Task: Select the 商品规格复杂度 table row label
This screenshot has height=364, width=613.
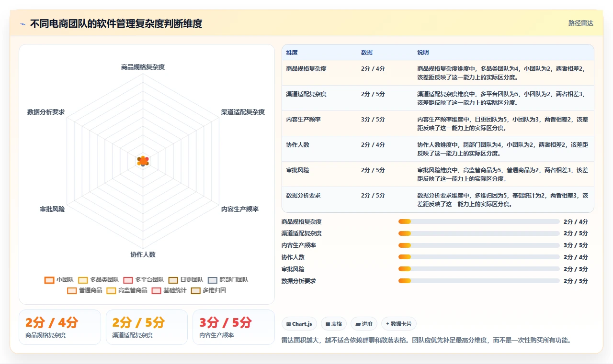Action: click(306, 68)
